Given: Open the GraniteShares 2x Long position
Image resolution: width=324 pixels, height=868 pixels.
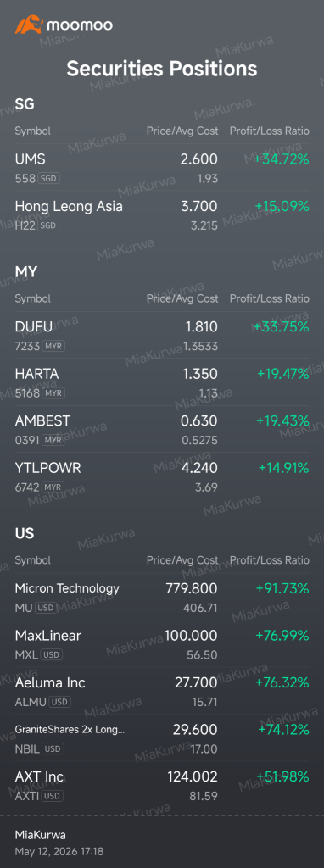Looking at the screenshot, I should pyautogui.click(x=162, y=738).
